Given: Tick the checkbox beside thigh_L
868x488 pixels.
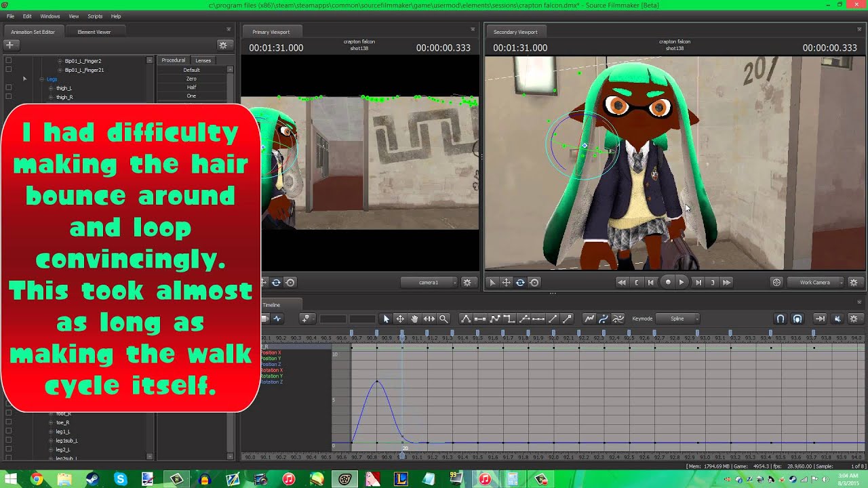Looking at the screenshot, I should click(x=8, y=88).
